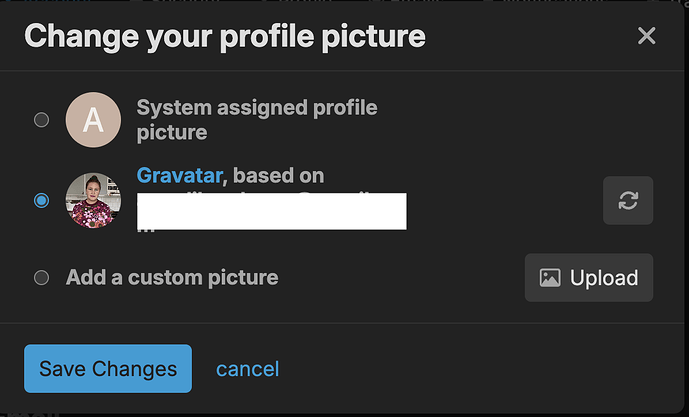
Task: Click the 'Upload' text label
Action: [x=604, y=278]
